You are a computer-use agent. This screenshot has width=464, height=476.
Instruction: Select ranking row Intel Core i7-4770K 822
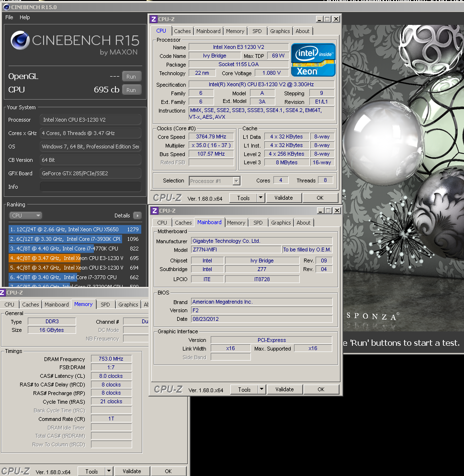[x=75, y=249]
